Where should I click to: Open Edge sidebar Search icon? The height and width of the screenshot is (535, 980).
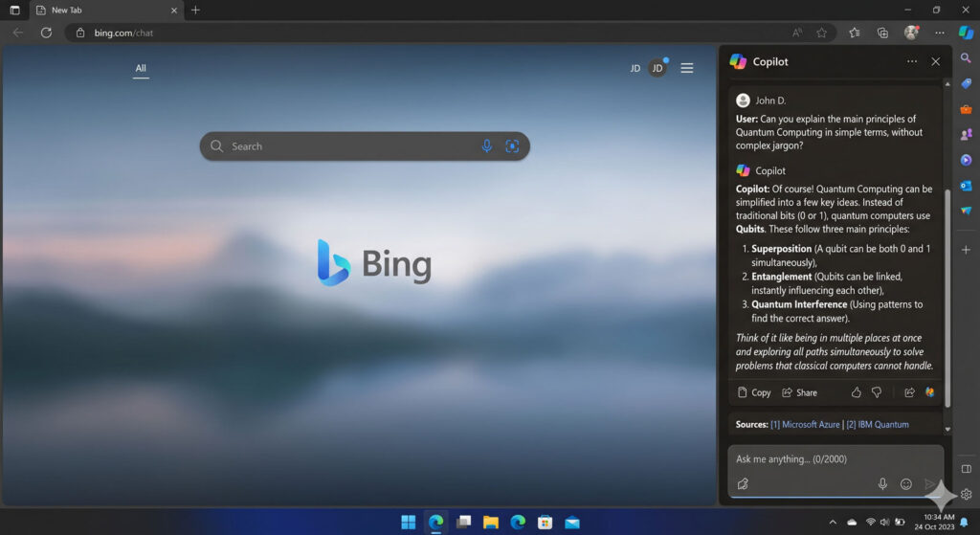pos(966,58)
